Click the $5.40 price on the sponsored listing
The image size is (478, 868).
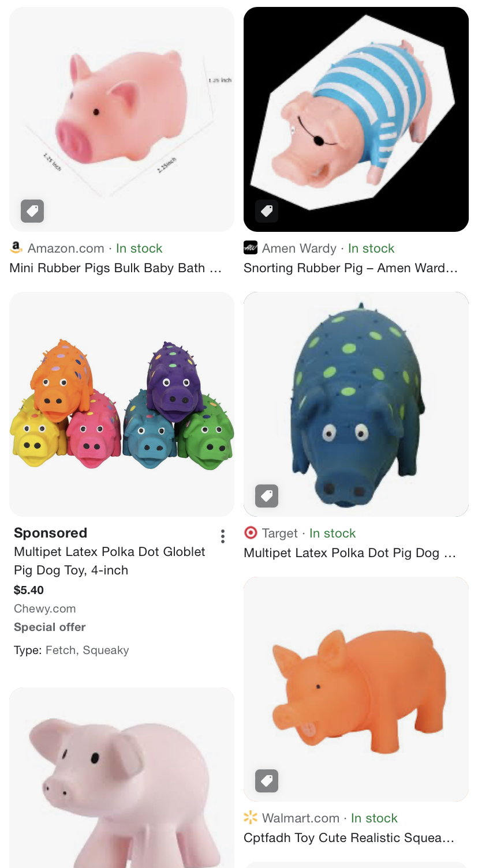click(29, 590)
